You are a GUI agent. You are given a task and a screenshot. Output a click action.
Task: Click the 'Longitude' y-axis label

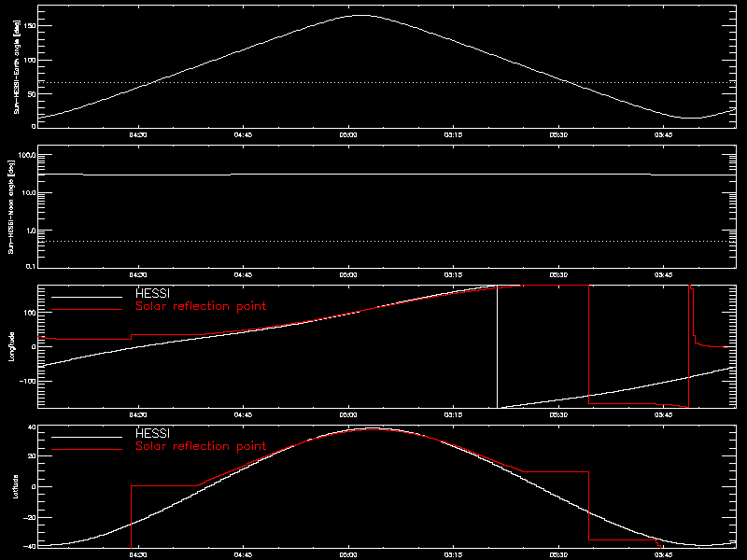coord(12,346)
